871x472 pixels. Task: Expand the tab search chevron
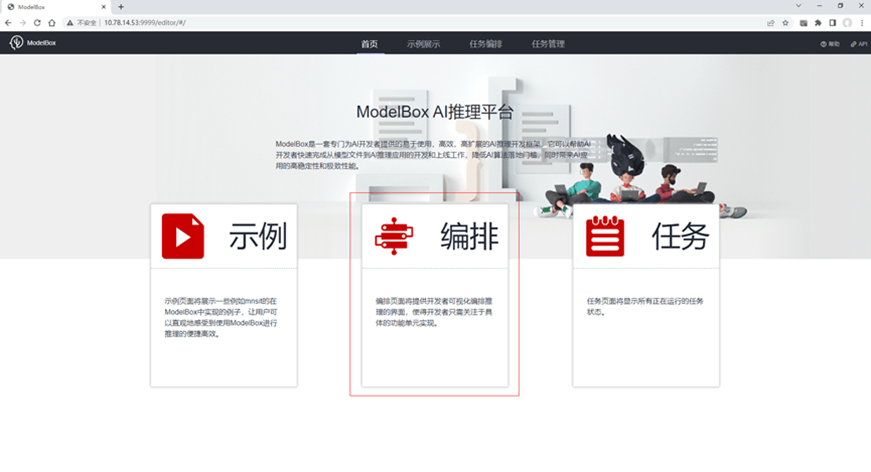click(798, 6)
